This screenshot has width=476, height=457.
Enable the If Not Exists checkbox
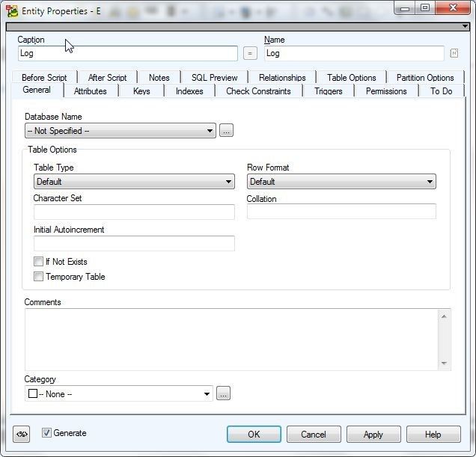pos(39,261)
